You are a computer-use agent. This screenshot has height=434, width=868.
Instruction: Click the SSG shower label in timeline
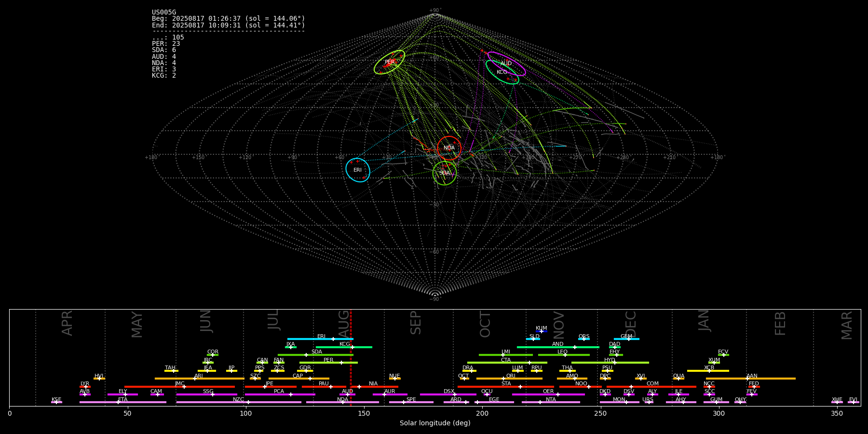(208, 392)
